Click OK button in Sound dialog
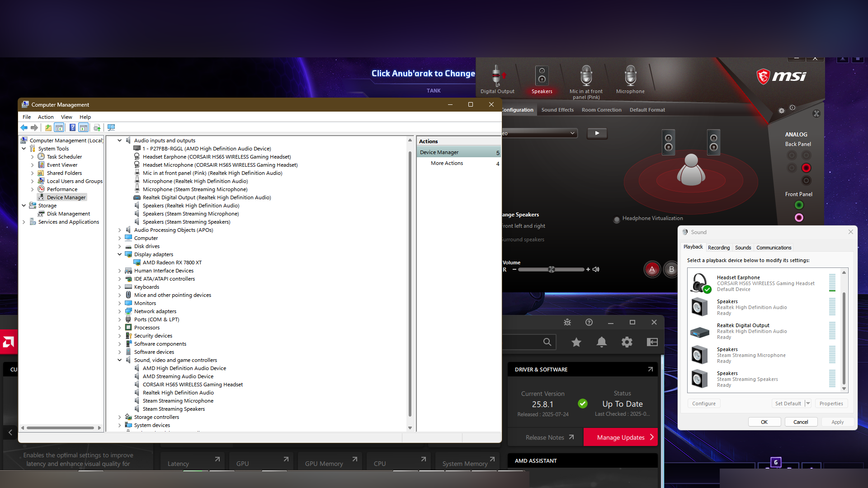Viewport: 868px width, 488px height. tap(764, 422)
